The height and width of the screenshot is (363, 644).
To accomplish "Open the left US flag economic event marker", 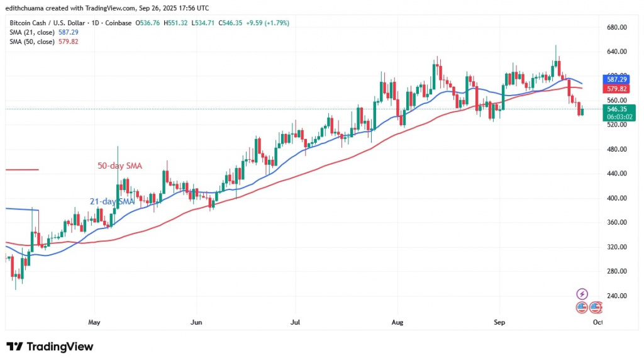I will pos(582,308).
